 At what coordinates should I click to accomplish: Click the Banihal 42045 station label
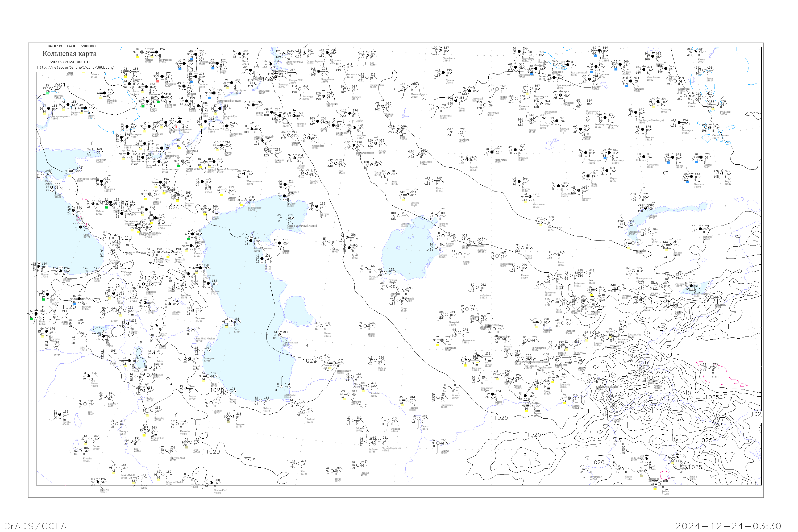pos(693,478)
